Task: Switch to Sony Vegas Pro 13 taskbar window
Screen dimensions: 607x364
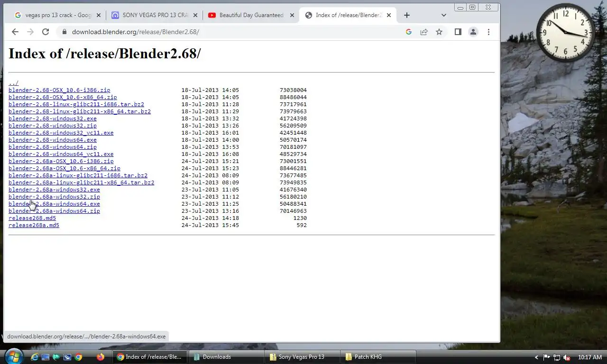Action: click(302, 357)
